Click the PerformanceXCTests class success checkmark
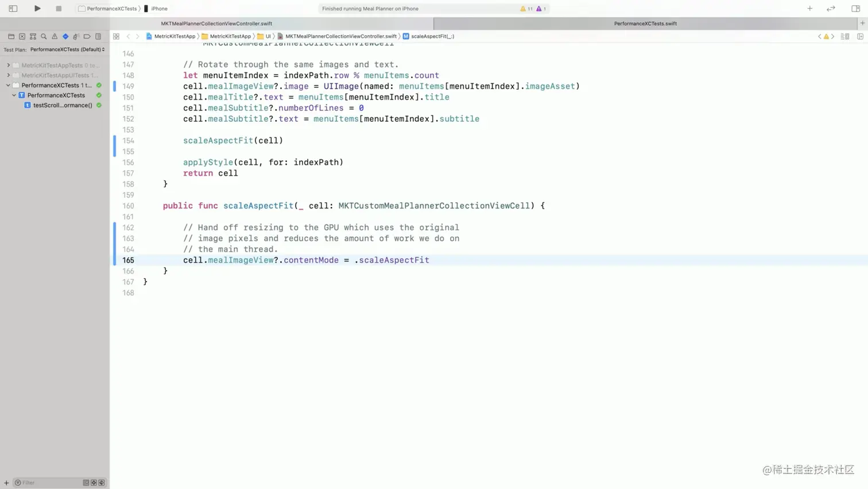Screen dimensions: 868x489 [x=99, y=95]
